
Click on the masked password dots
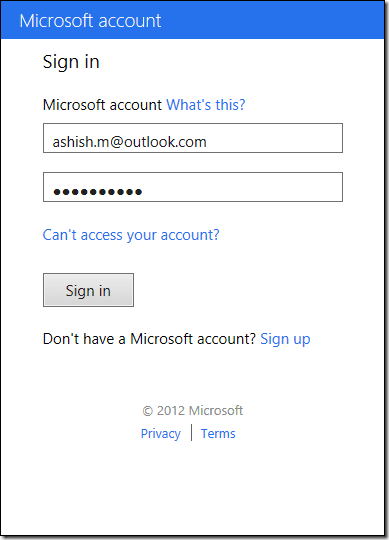click(x=98, y=191)
